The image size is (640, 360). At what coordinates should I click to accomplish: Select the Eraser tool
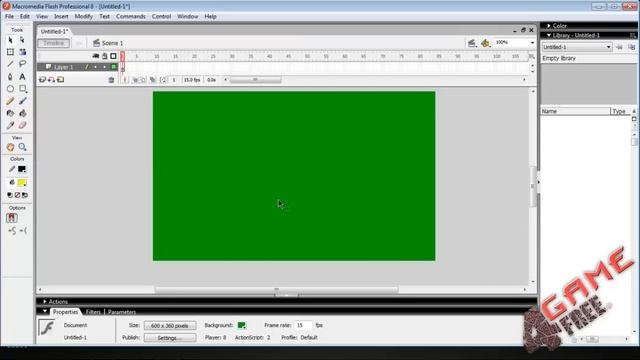click(x=22, y=125)
